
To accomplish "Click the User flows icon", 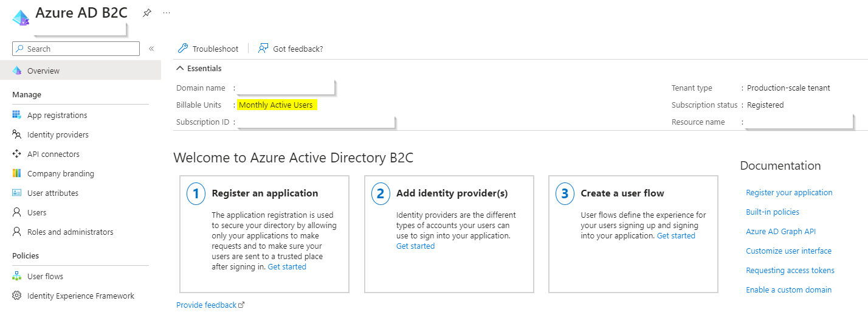I will (x=17, y=276).
